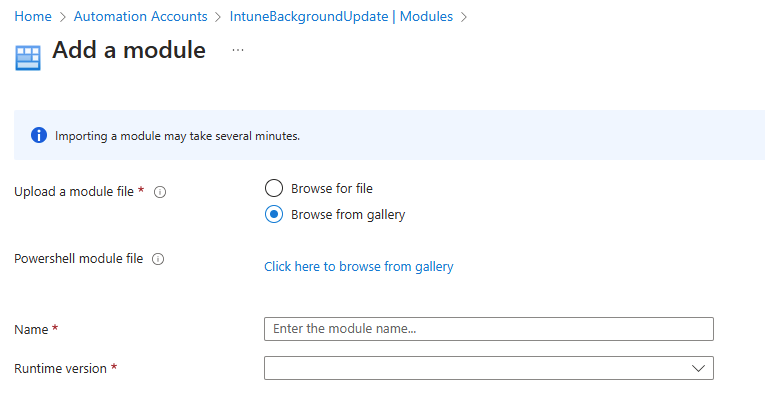Click the Runtime version field label
765x401 pixels.
[60, 368]
